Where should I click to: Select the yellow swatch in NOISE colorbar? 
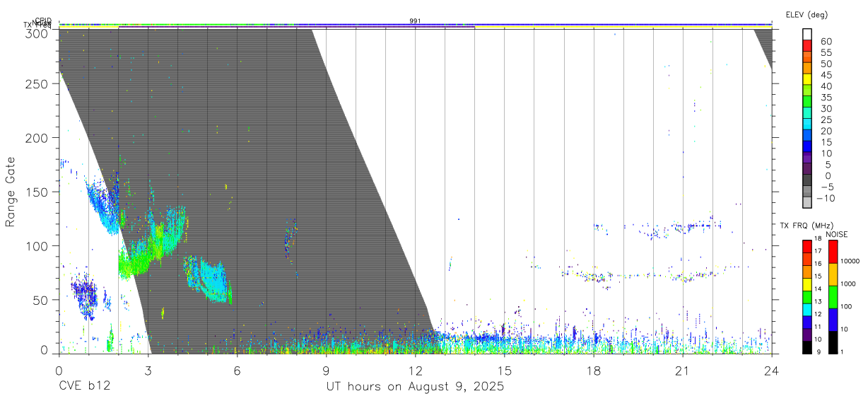833,274
